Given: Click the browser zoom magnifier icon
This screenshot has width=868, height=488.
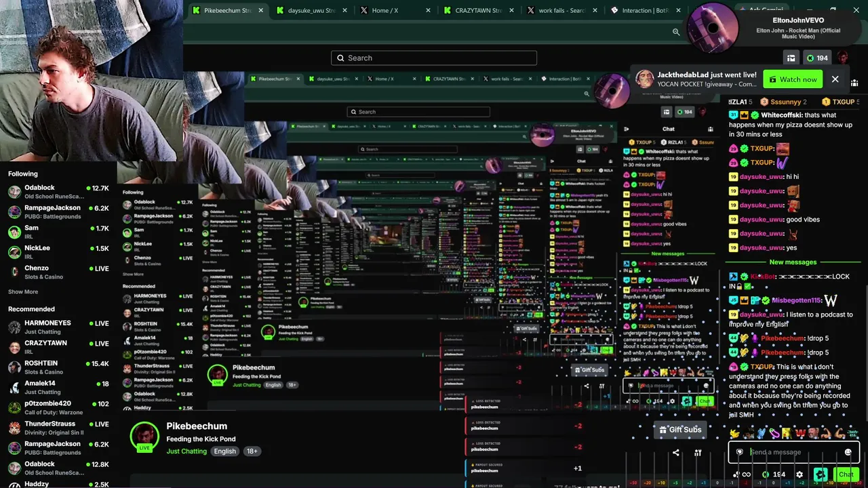Looking at the screenshot, I should (x=676, y=32).
